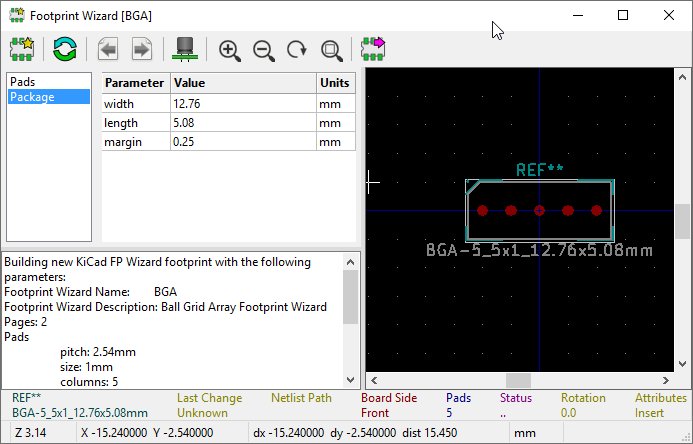Reset wizard parameters with green arrows icon
The image size is (693, 444).
pos(65,49)
